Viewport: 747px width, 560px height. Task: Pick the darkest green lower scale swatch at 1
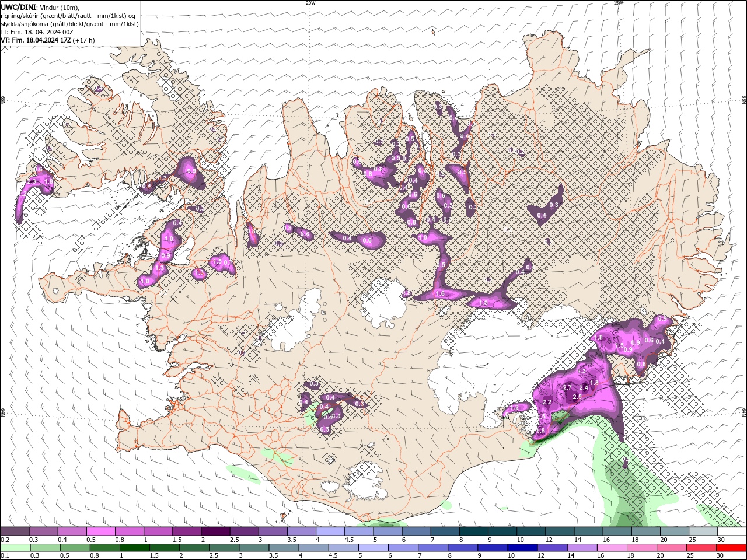point(135,548)
